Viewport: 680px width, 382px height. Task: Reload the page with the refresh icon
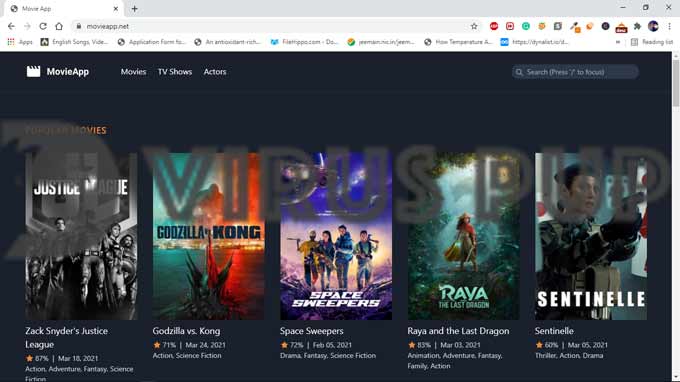click(x=42, y=26)
